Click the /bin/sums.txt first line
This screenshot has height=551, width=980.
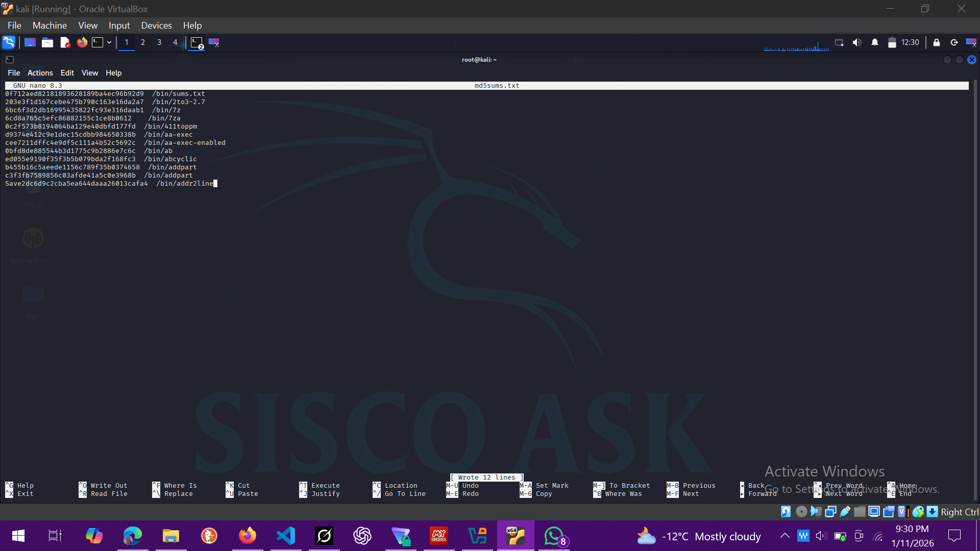[x=105, y=94]
